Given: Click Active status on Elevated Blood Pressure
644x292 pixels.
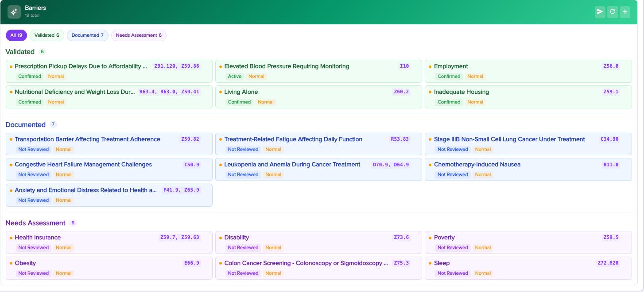Looking at the screenshot, I should 235,77.
